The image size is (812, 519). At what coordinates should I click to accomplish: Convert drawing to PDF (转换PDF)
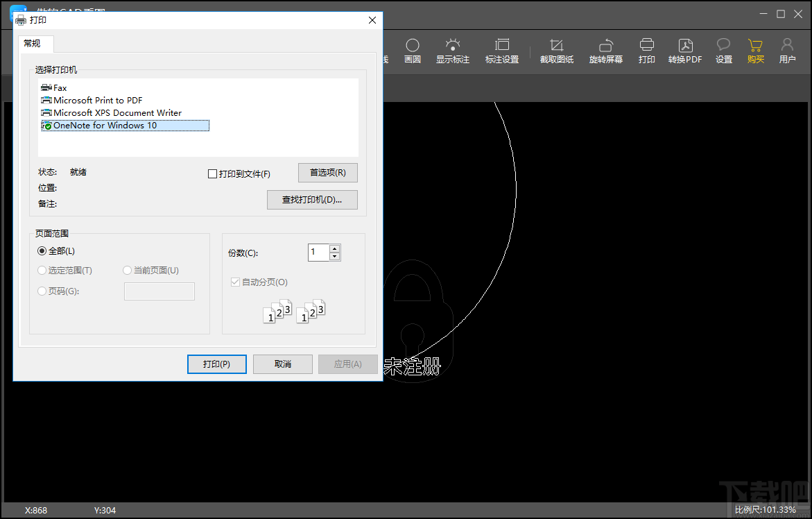click(x=685, y=51)
